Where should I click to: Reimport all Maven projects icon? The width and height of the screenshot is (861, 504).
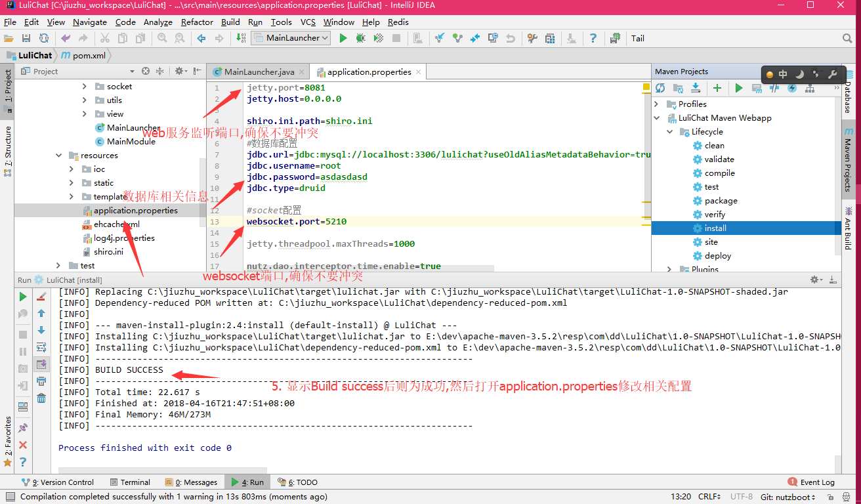click(660, 88)
